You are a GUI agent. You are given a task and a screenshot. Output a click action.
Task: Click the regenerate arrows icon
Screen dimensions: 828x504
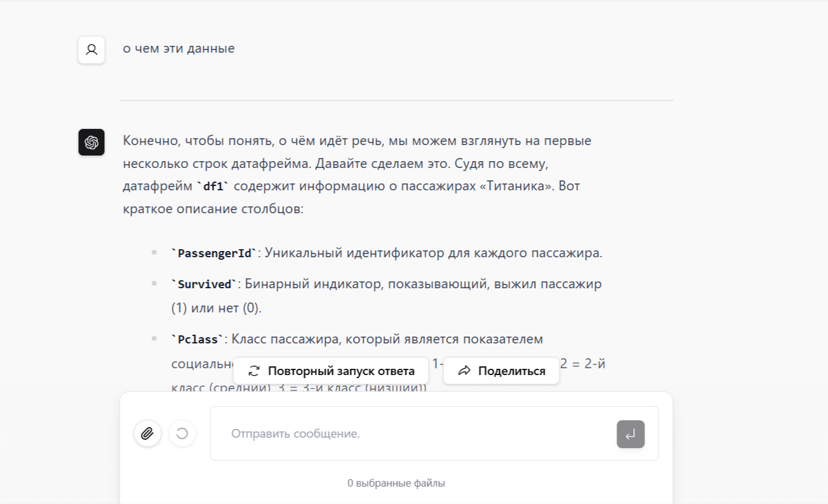(253, 371)
